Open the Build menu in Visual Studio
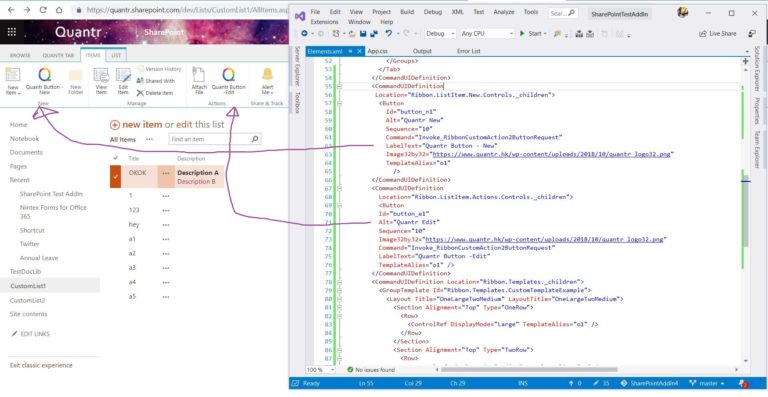768x397 pixels. click(x=407, y=12)
